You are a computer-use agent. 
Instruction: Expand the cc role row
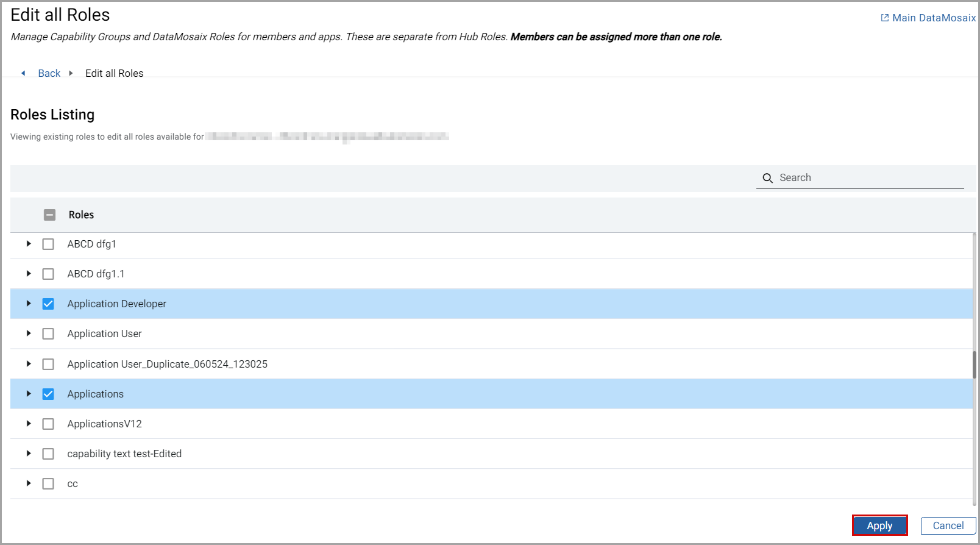(29, 483)
